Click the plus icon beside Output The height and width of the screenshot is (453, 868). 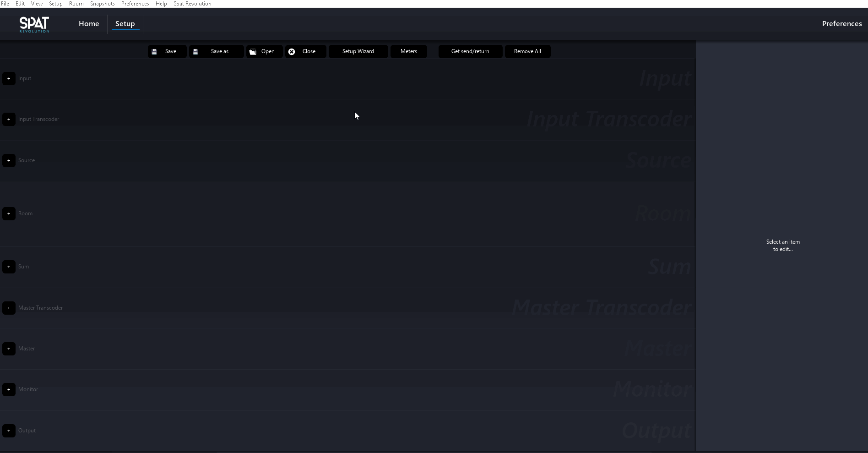coord(9,431)
